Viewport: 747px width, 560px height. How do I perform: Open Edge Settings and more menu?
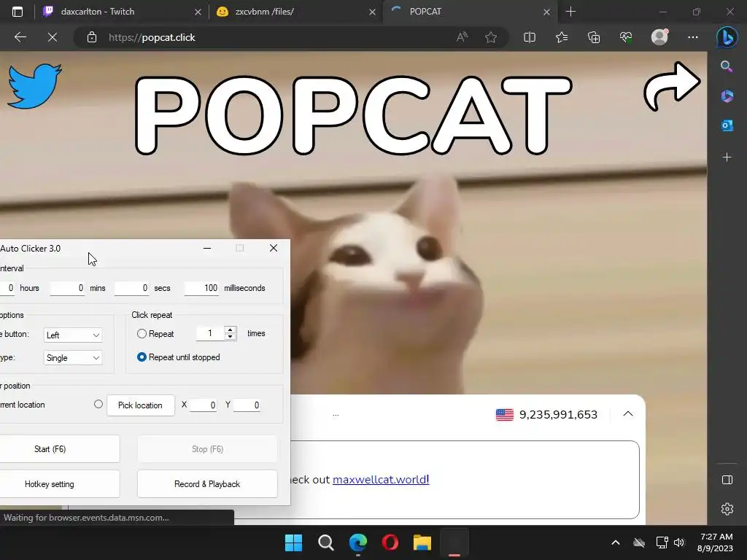click(693, 37)
